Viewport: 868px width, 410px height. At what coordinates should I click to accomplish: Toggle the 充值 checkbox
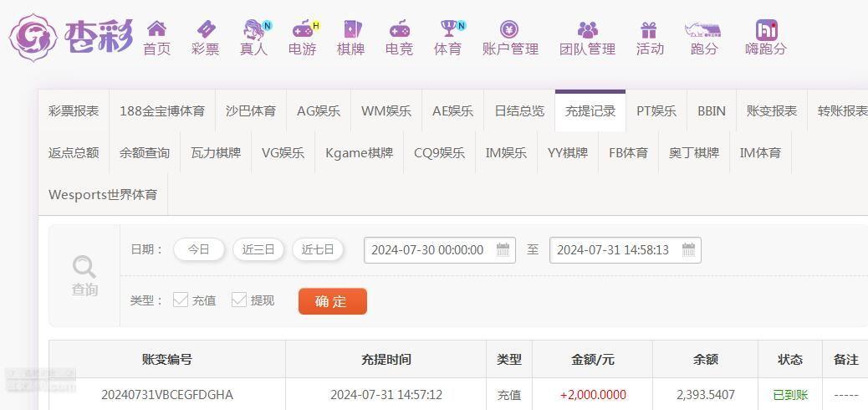tap(181, 300)
